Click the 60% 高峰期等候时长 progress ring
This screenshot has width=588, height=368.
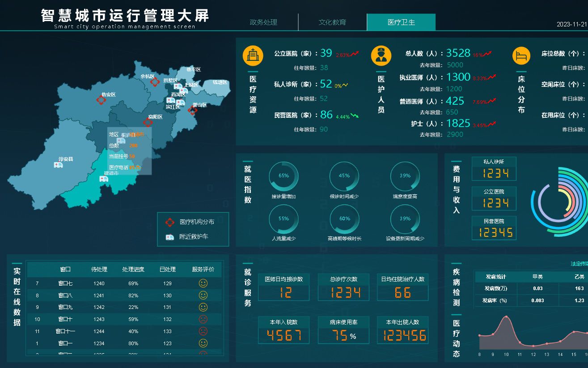click(344, 219)
